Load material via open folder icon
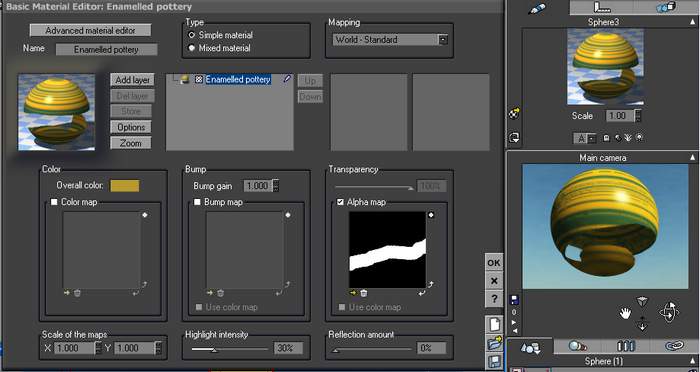The image size is (700, 372). [494, 343]
